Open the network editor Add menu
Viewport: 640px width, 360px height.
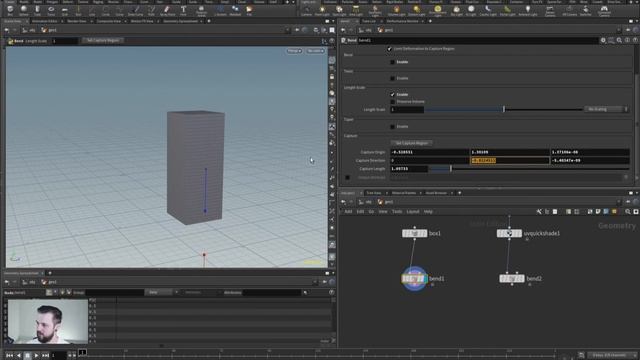pyautogui.click(x=348, y=211)
